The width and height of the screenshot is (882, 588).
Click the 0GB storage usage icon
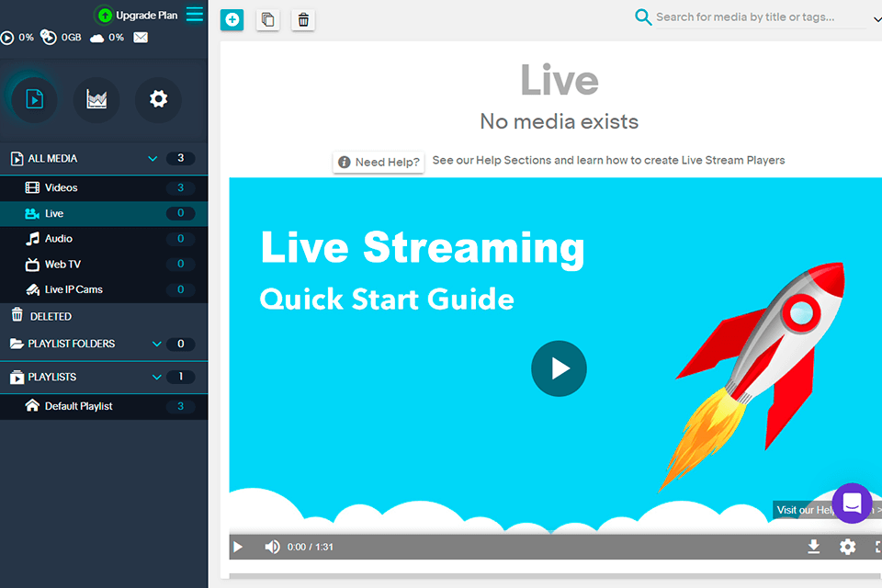(49, 37)
